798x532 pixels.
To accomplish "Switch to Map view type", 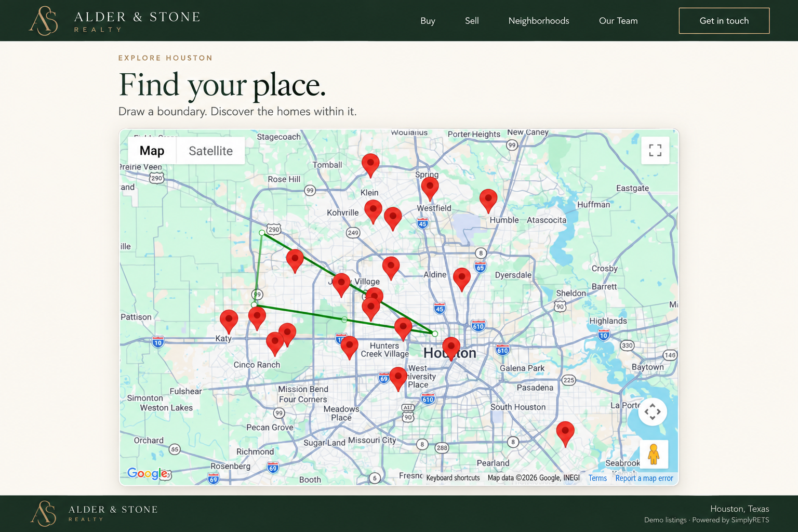I will [152, 151].
